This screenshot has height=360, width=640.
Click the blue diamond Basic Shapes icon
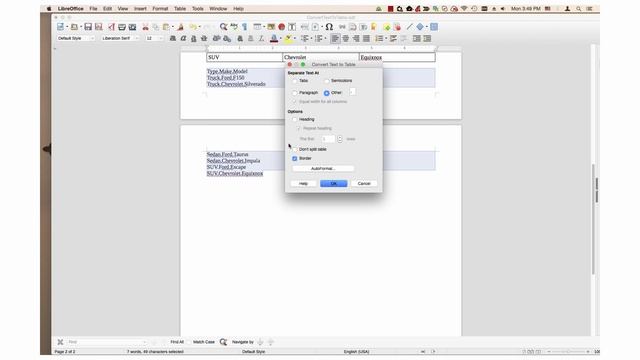pos(420,27)
